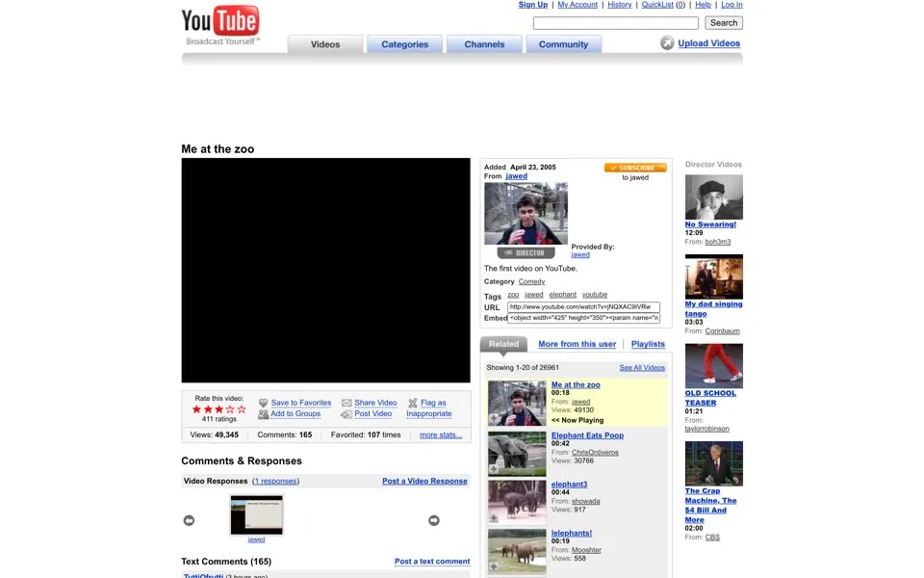Open the QuickList (0) link
This screenshot has width=924, height=578.
tap(663, 5)
